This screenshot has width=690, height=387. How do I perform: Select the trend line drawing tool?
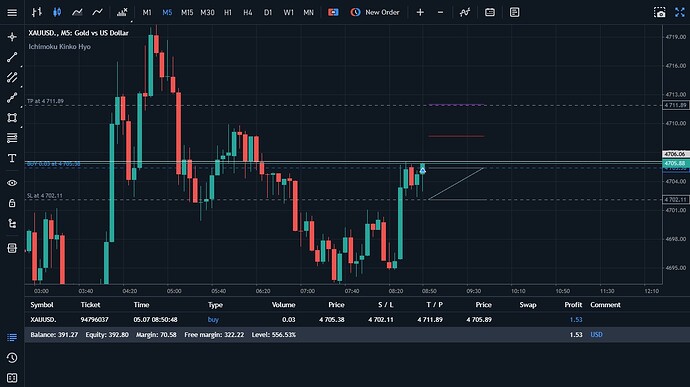point(12,57)
